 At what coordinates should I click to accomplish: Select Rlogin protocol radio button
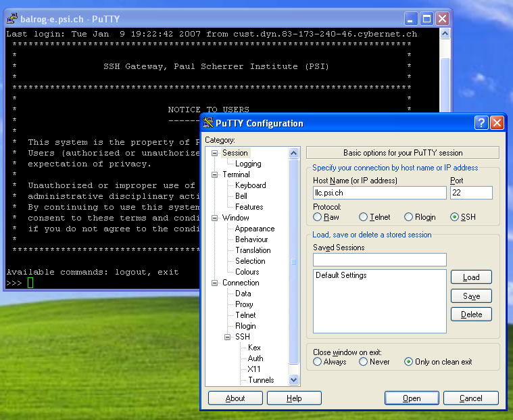tap(408, 217)
